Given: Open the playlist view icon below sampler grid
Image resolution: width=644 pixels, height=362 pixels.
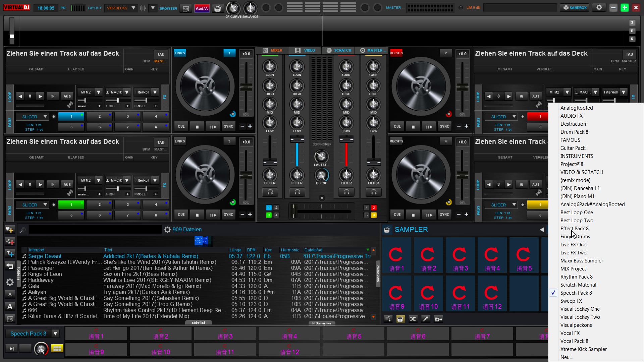Looking at the screenshot, I should coord(388,319).
